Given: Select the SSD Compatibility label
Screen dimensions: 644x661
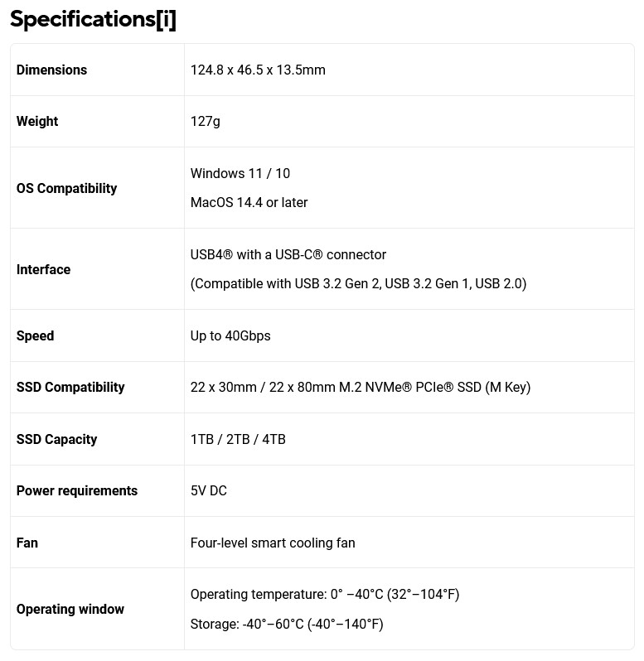Looking at the screenshot, I should (70, 388).
